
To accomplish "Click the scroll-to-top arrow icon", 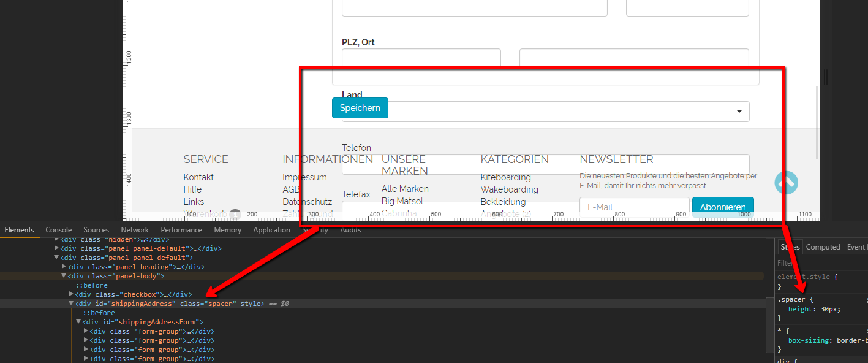I will click(786, 182).
